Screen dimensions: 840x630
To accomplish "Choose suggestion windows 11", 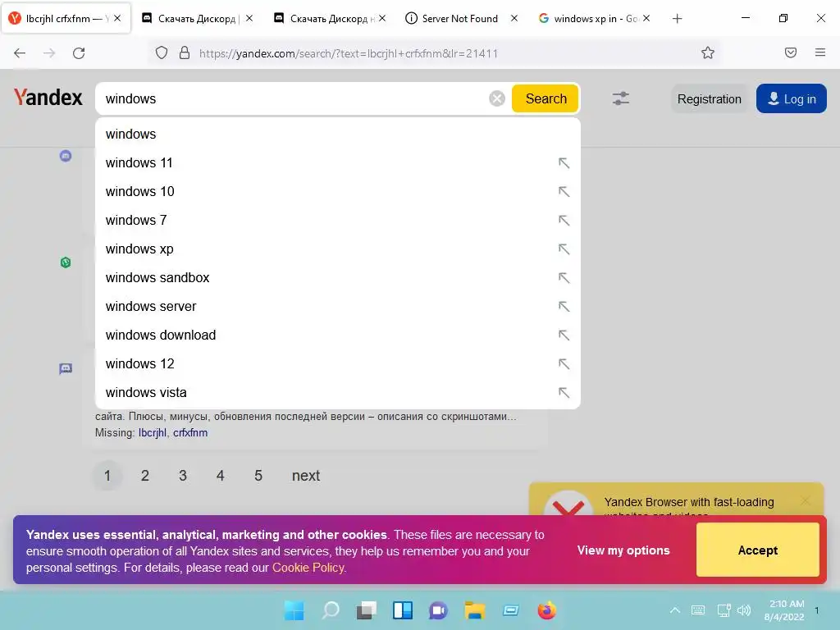I will (337, 163).
